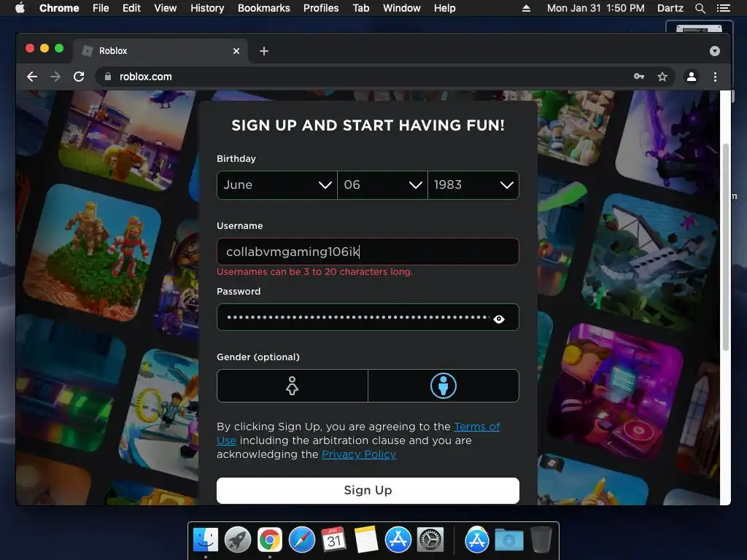This screenshot has height=560, width=747.
Task: Click the roblox.com address bar
Action: (x=367, y=77)
